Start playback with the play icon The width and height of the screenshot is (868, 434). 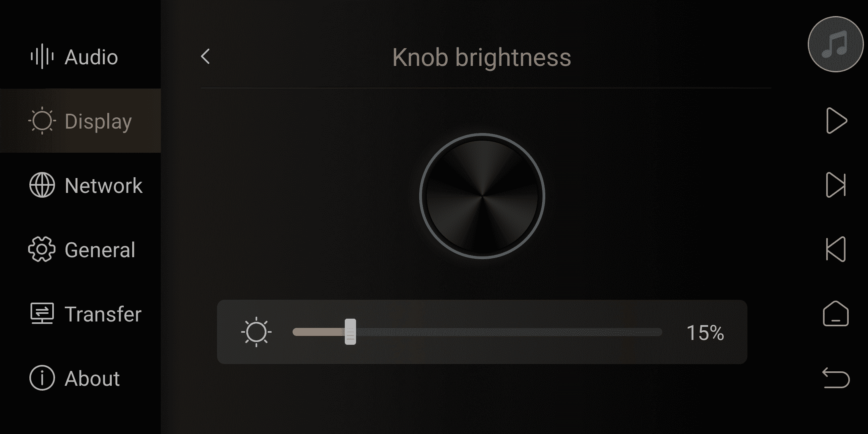pyautogui.click(x=836, y=121)
